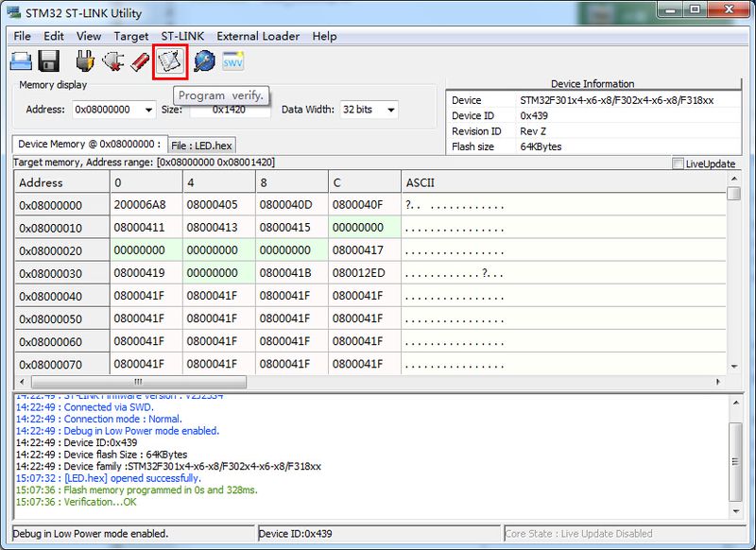Select memory cell 200006A8
Image resolution: width=756 pixels, height=550 pixels.
146,205
